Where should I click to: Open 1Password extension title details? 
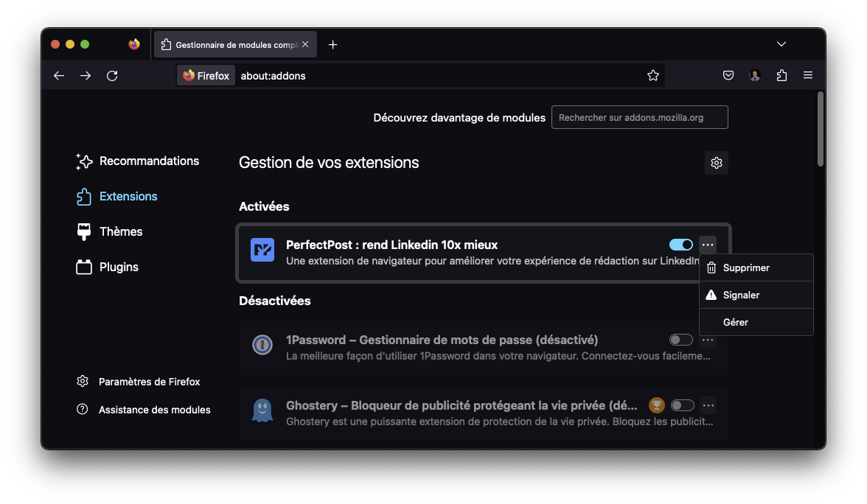point(442,340)
